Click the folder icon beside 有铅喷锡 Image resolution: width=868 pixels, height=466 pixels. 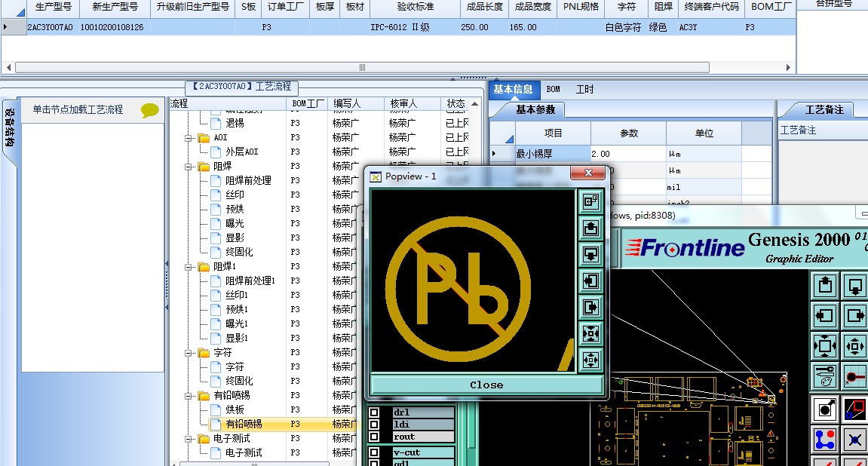coord(204,396)
